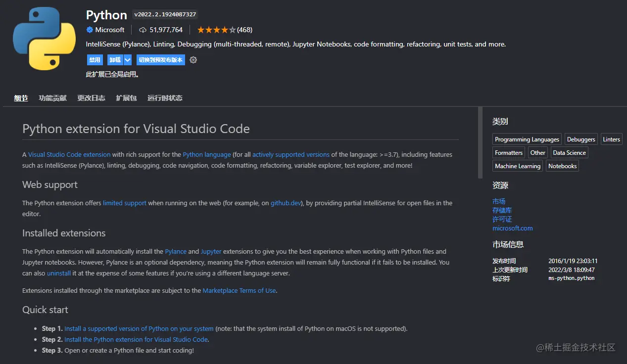Select the Notebooks category tag
This screenshot has width=627, height=364.
[x=563, y=166]
